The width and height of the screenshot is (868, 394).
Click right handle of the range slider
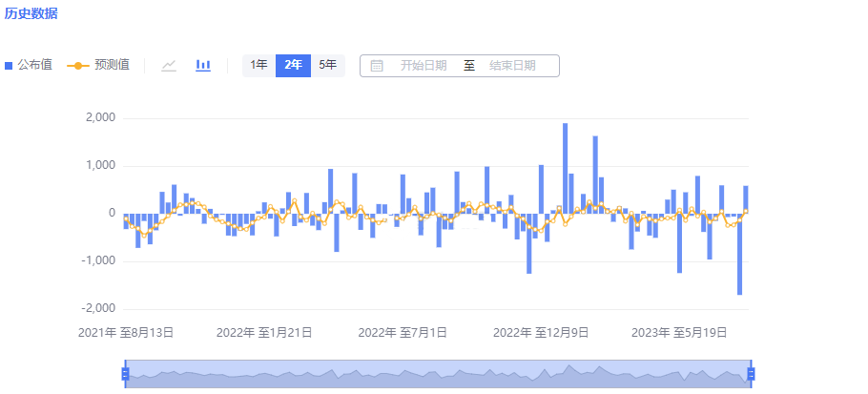click(x=751, y=373)
